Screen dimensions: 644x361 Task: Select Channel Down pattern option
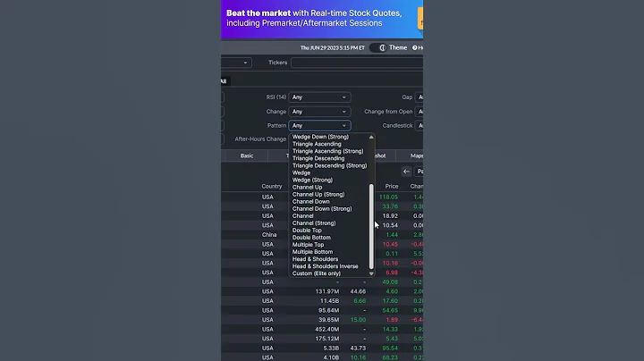pyautogui.click(x=311, y=201)
